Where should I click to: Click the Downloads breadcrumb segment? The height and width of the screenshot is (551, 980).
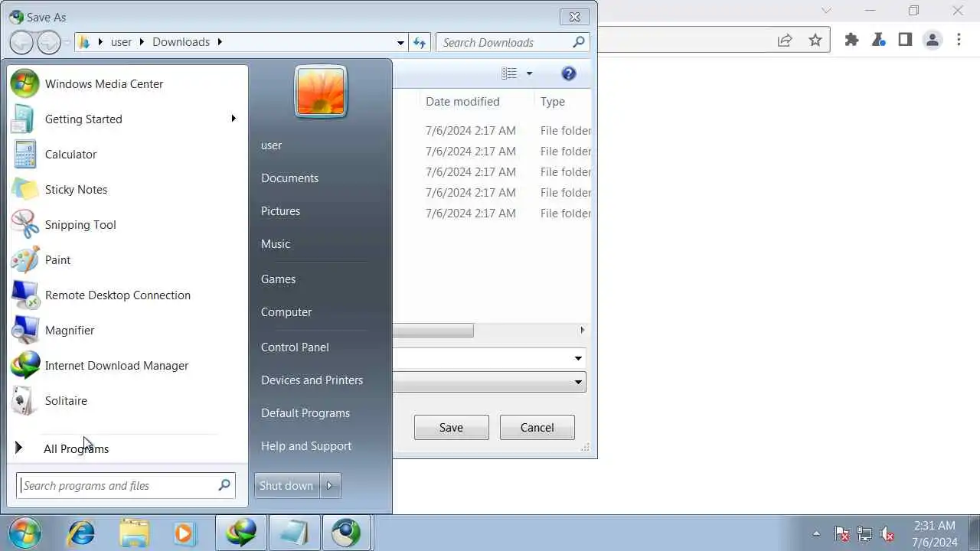(181, 42)
